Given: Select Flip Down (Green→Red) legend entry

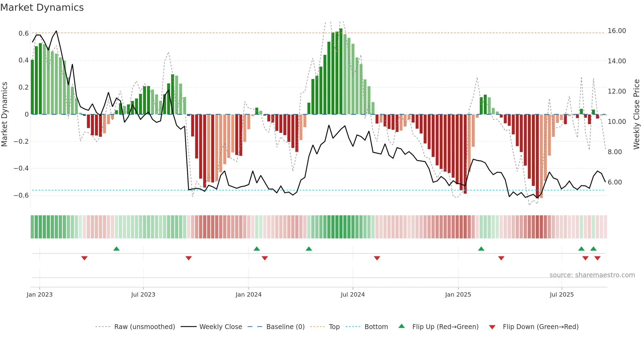Looking at the screenshot, I should (x=534, y=327).
